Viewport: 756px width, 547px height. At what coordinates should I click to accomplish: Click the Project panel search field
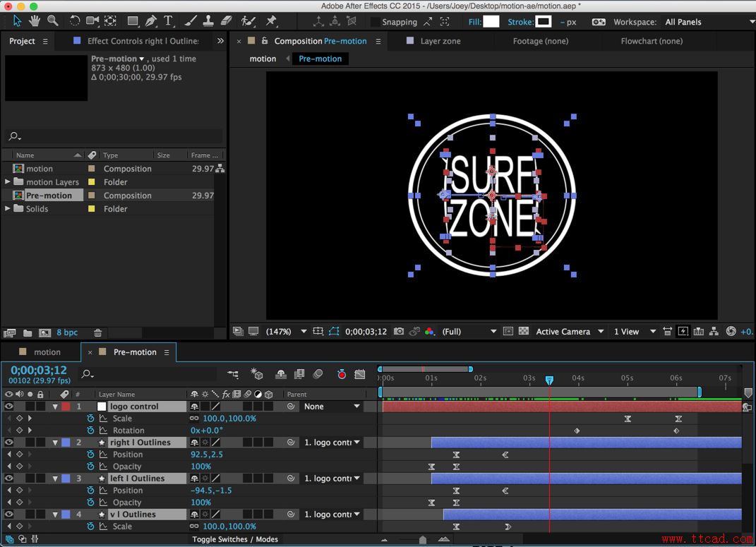coord(113,137)
